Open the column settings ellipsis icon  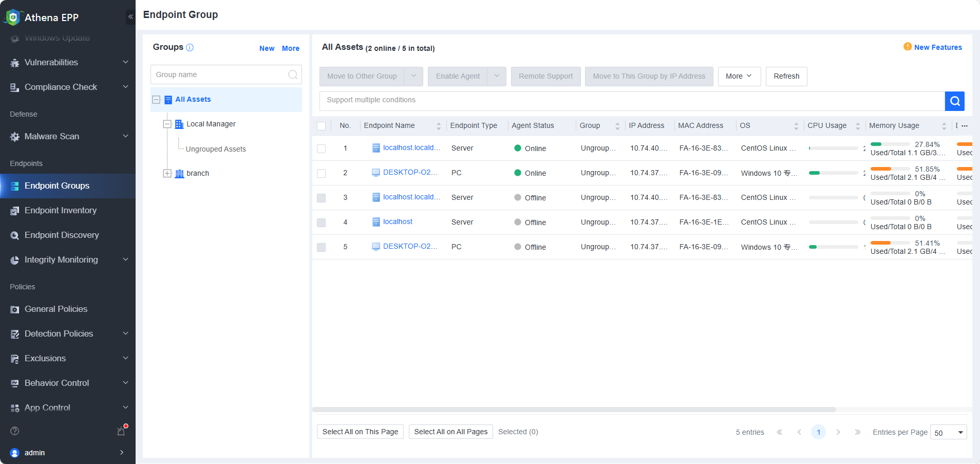[x=965, y=126]
